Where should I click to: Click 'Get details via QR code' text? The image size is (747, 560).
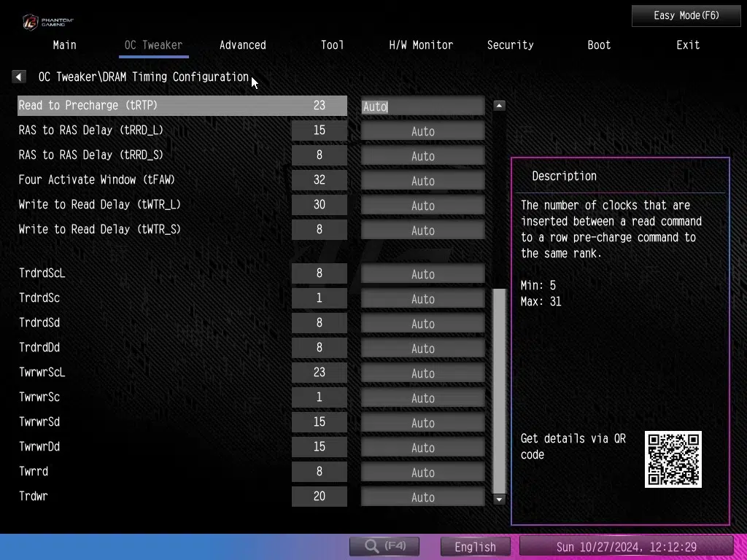point(573,446)
